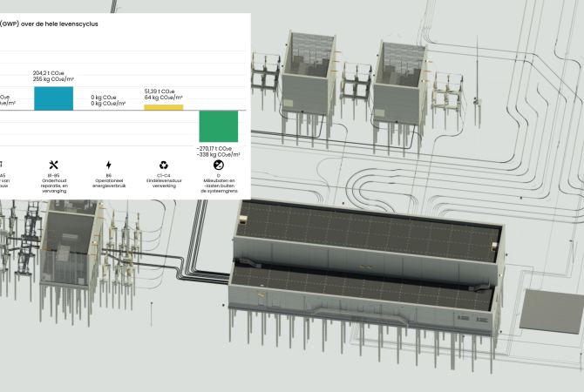Select the entrance staircase platform on the building front
Viewport: 584px width, 392px height.
(358, 314)
